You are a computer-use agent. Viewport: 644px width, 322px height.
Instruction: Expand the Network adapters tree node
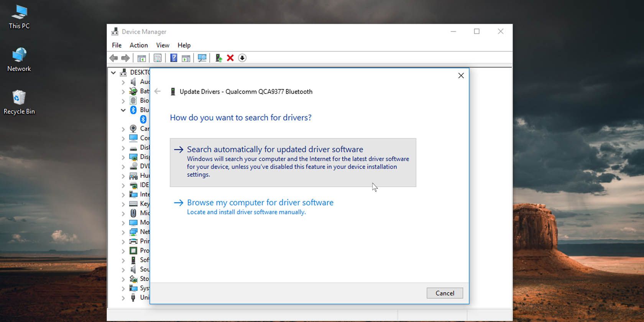[123, 232]
